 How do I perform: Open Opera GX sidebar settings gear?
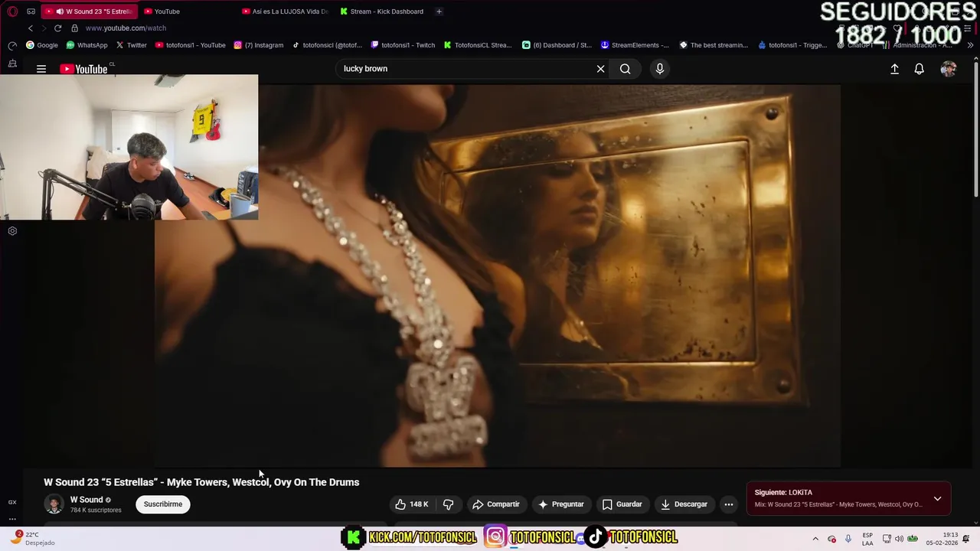12,230
